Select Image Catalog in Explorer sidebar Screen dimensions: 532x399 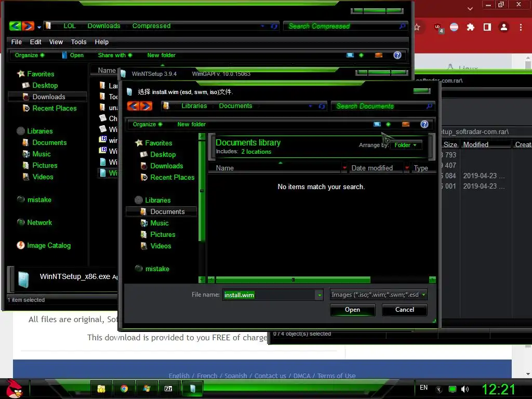49,245
